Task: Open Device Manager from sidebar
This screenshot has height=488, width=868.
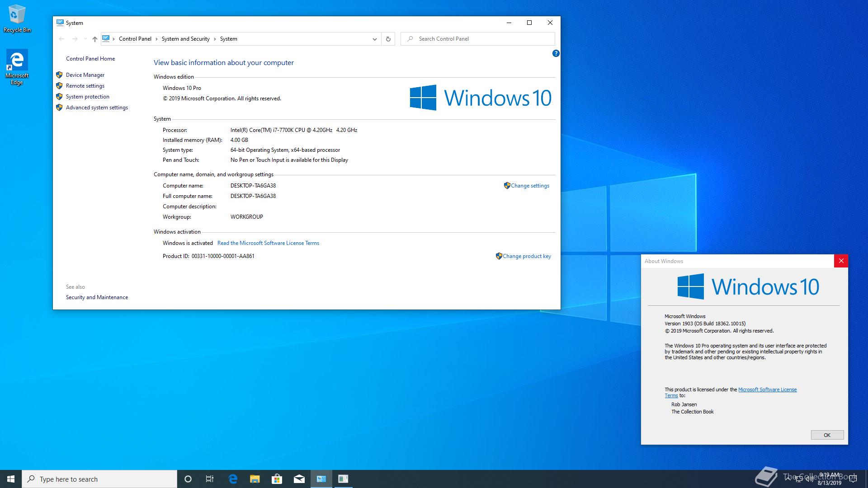Action: click(x=85, y=75)
